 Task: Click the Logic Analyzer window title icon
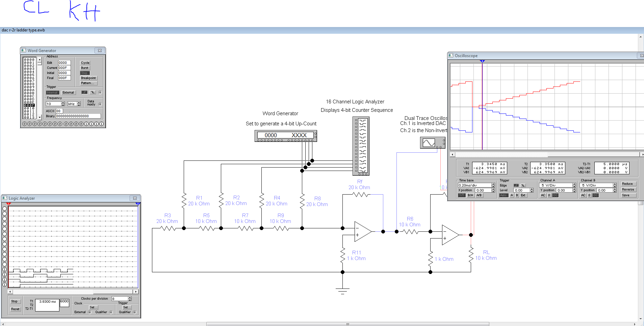coord(4,198)
